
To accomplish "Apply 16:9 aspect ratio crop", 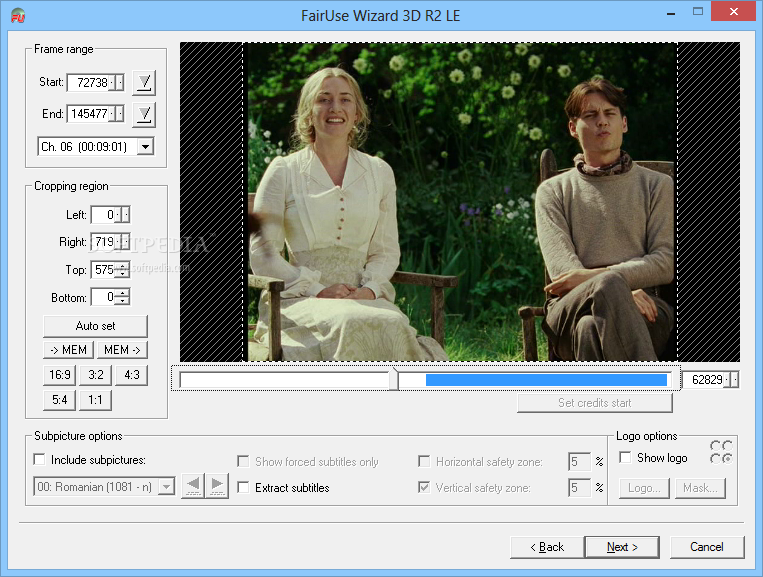I will [59, 375].
